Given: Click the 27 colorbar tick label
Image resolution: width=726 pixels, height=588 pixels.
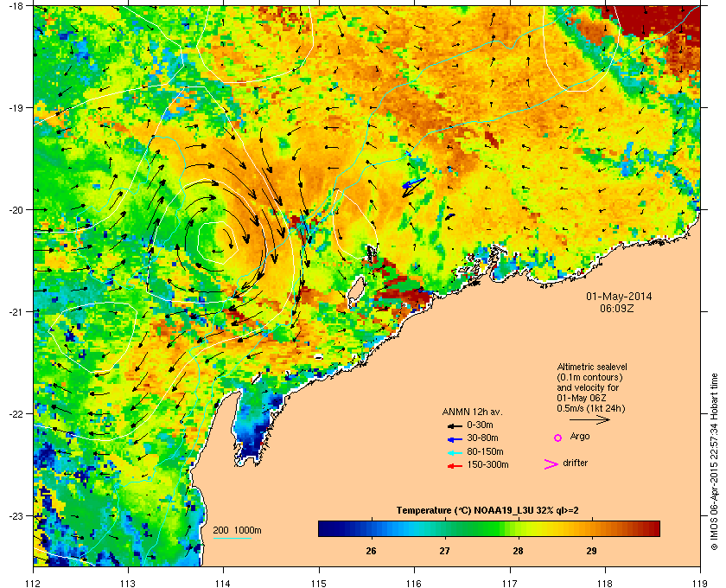Looking at the screenshot, I should pyautogui.click(x=444, y=552).
